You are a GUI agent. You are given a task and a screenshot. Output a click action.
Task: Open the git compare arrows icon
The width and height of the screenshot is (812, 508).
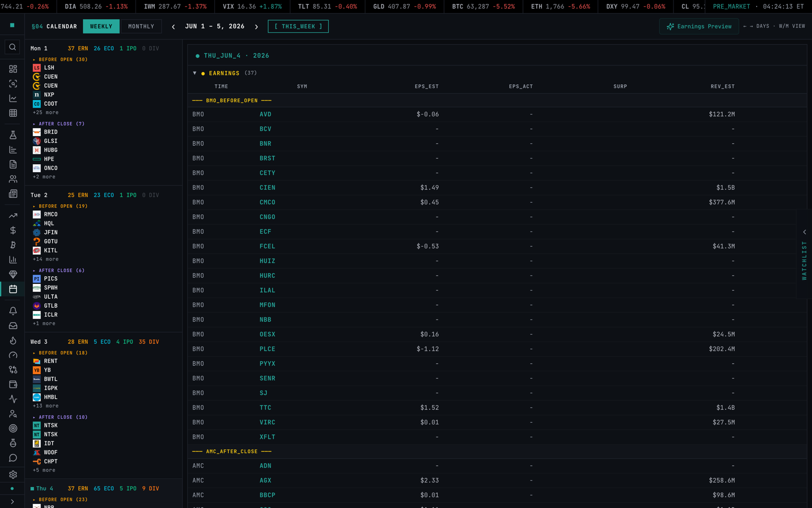point(13,370)
